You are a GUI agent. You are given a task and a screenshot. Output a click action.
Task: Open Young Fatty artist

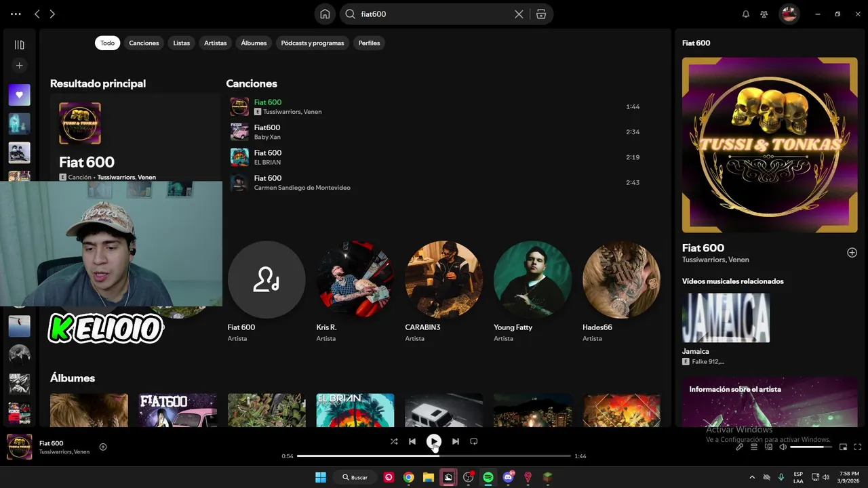point(532,279)
